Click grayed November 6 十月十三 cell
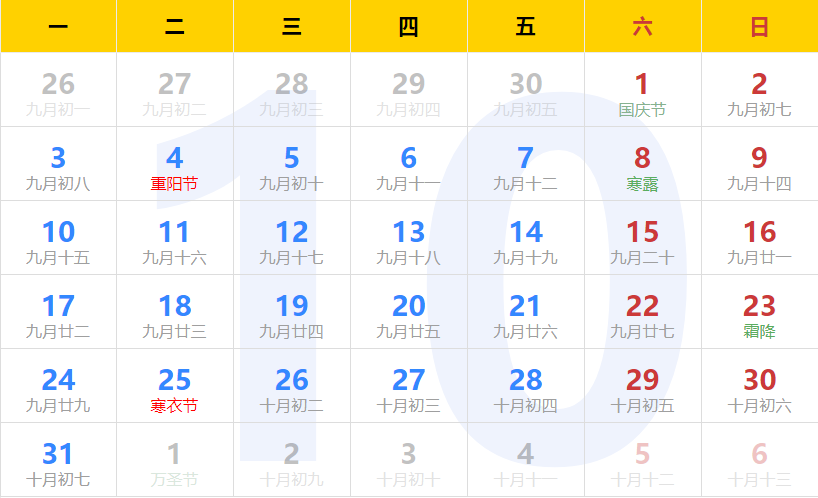Screen dimensions: 818x498 [x=759, y=462]
